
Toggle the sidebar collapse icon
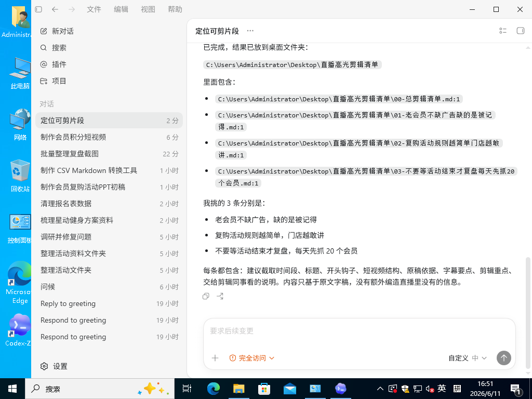(x=38, y=9)
